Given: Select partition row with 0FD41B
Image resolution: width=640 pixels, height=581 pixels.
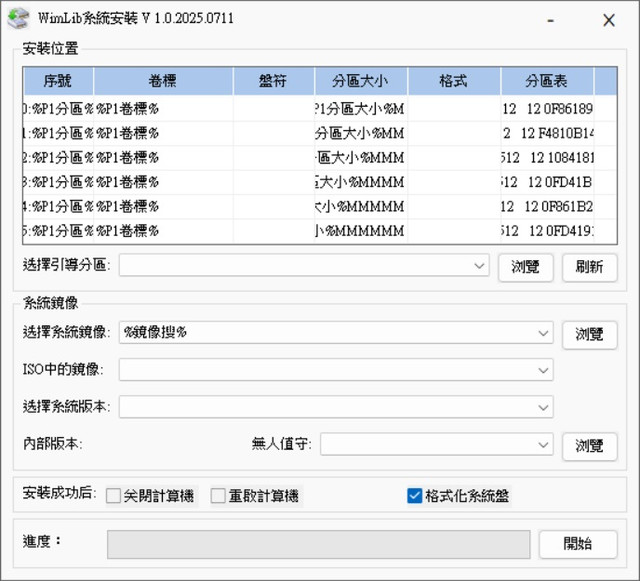Looking at the screenshot, I should (x=320, y=182).
